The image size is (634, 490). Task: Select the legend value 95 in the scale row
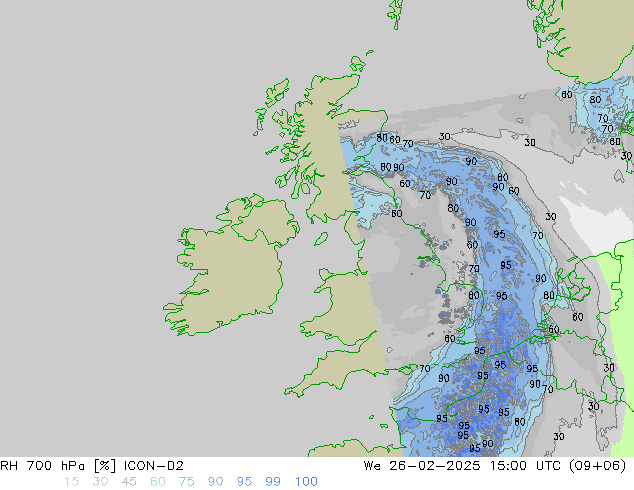point(244,482)
